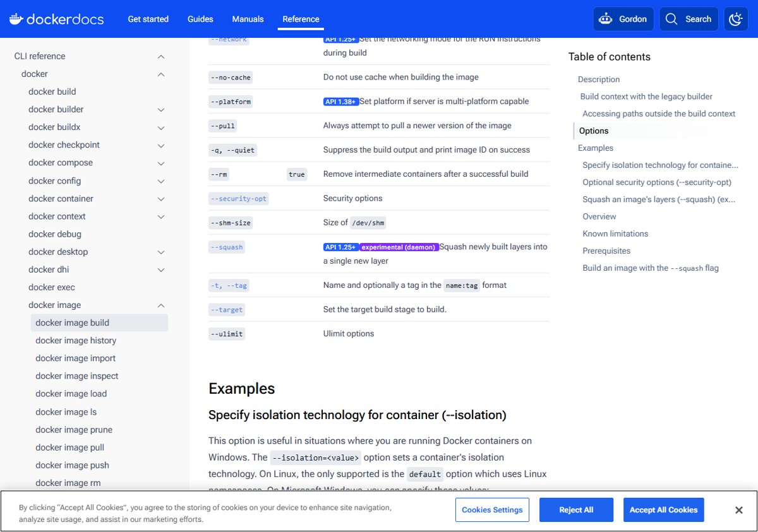Jump to Examples in table of contents
758x532 pixels.
pos(596,148)
